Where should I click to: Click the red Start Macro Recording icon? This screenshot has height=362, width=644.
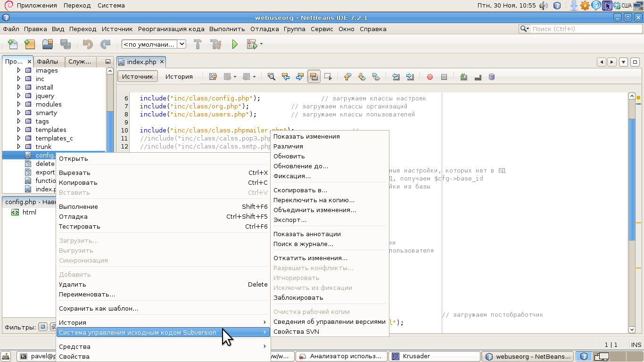point(430,77)
